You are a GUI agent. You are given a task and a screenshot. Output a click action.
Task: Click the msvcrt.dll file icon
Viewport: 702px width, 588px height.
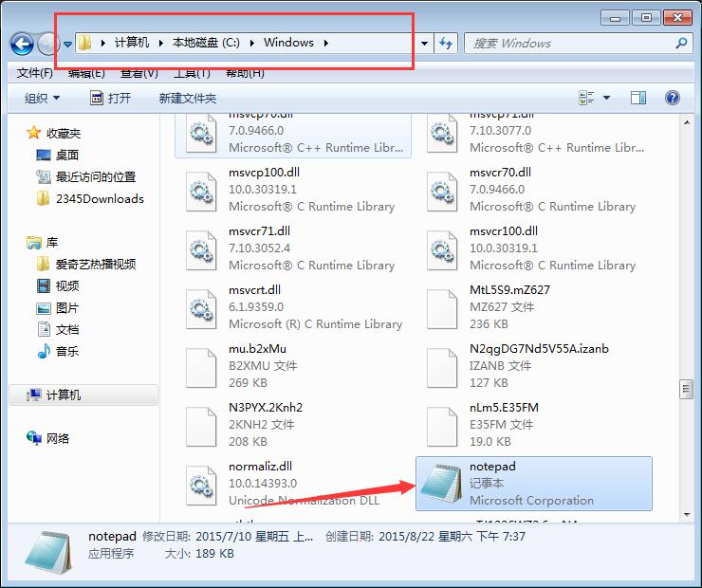201,309
